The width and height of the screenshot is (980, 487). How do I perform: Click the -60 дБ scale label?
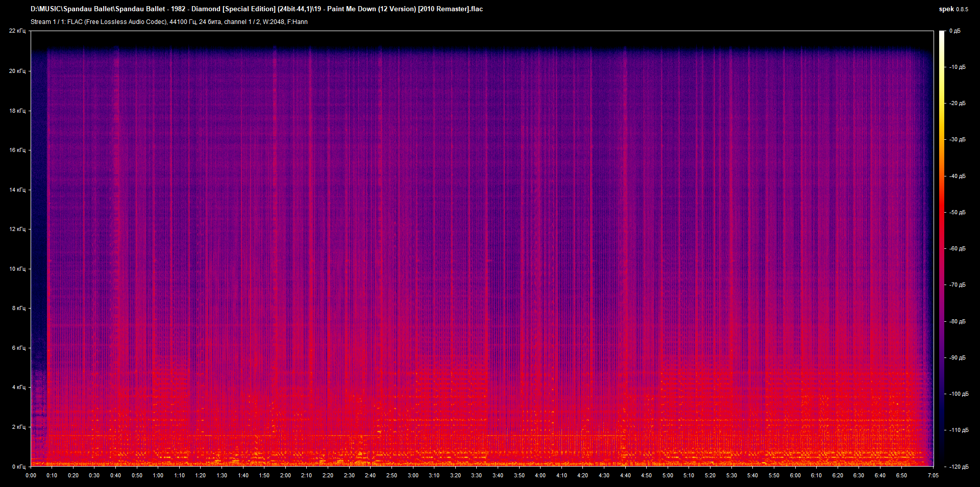[957, 249]
